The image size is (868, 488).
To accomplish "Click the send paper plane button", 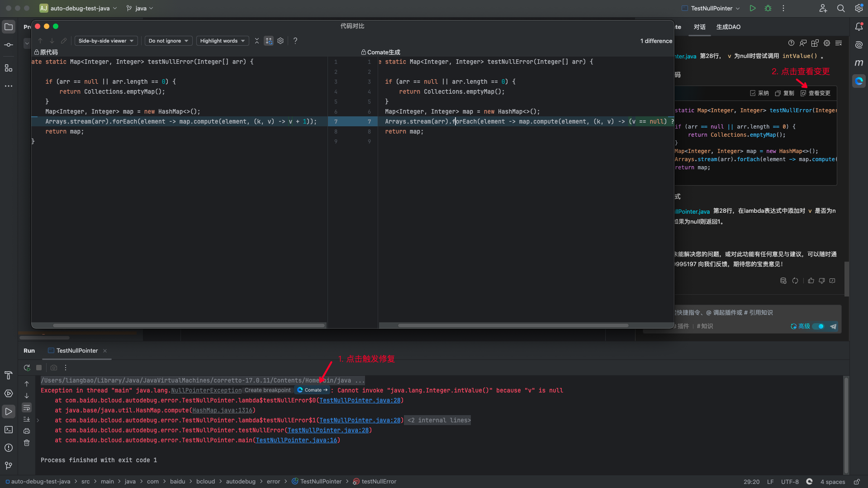I will (833, 326).
